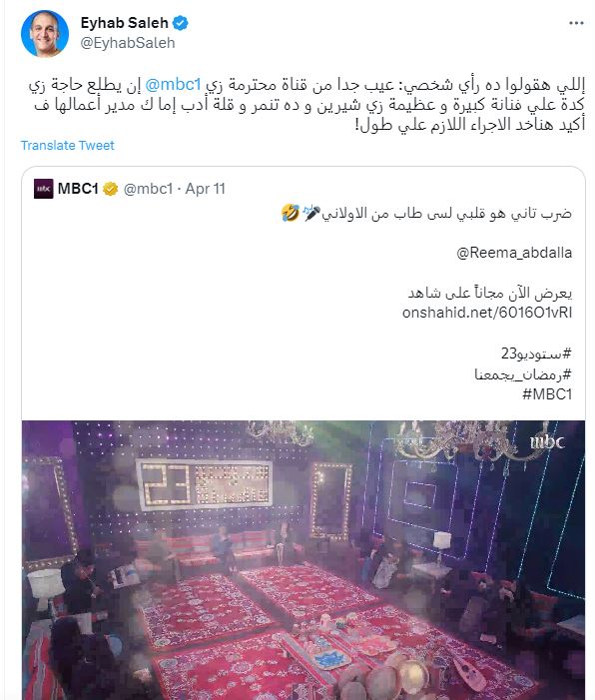The image size is (595, 700).
Task: Click the #رمضان_يجمعنا hashtag
Action: [523, 374]
